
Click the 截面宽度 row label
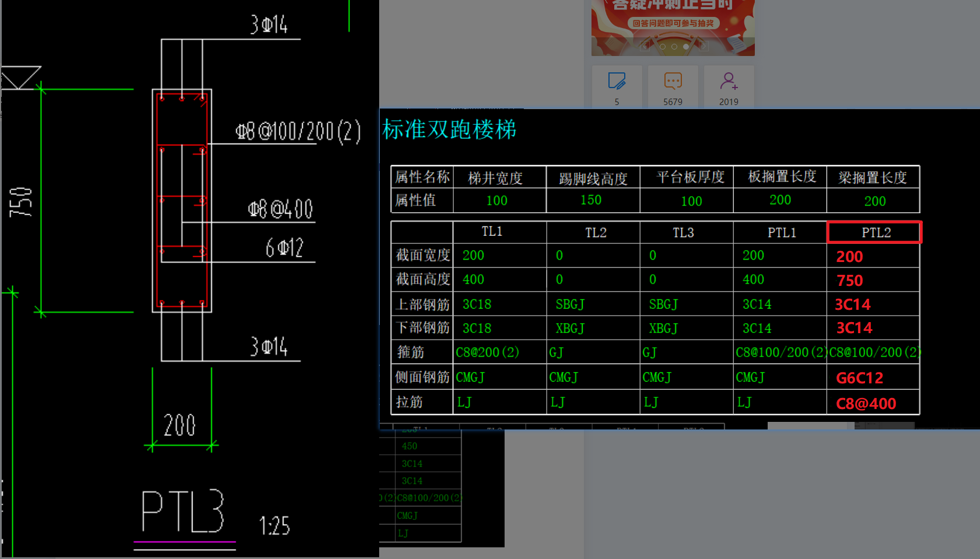423,256
